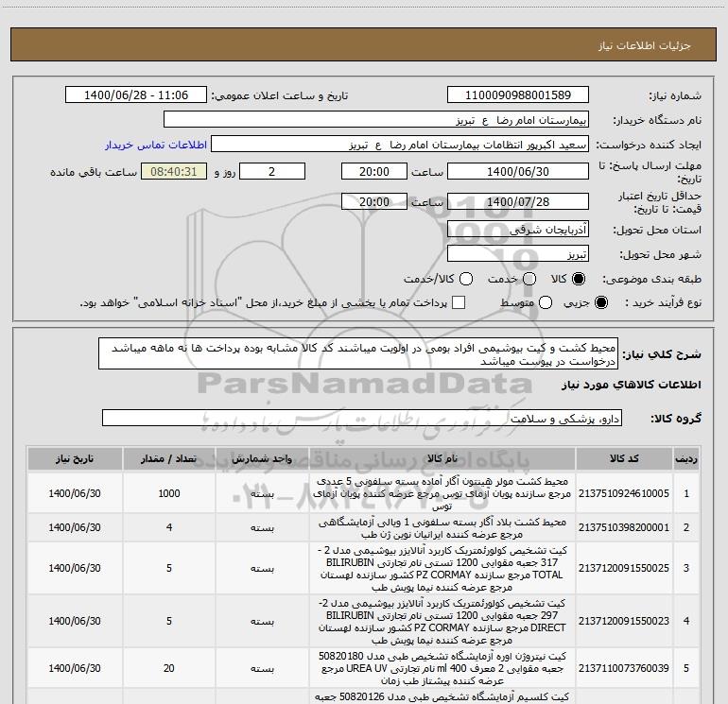Viewport: 728px width, 704px height.
Task: Select the کالا radio button
Action: click(x=579, y=279)
